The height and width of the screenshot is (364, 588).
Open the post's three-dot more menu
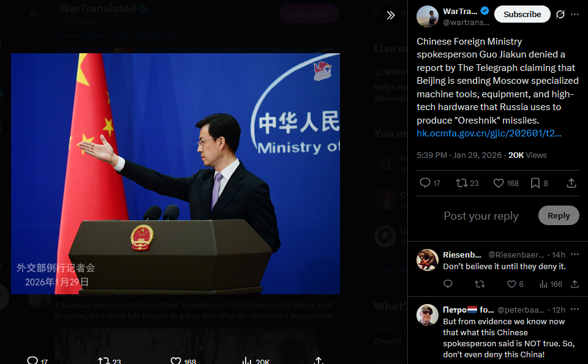coord(575,14)
